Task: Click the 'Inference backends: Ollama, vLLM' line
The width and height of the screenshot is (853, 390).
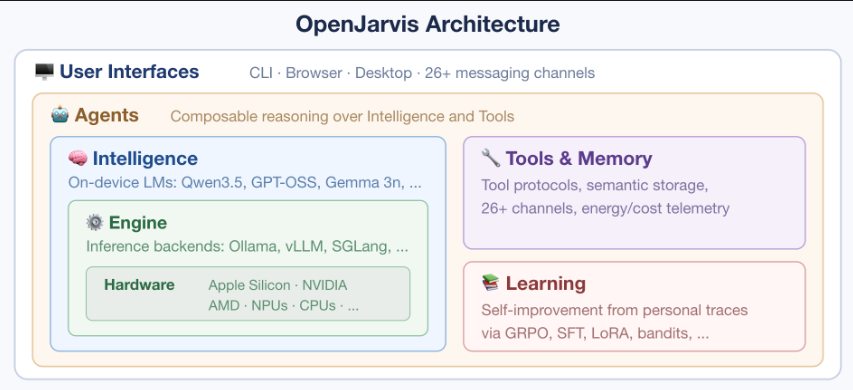Action: point(247,246)
